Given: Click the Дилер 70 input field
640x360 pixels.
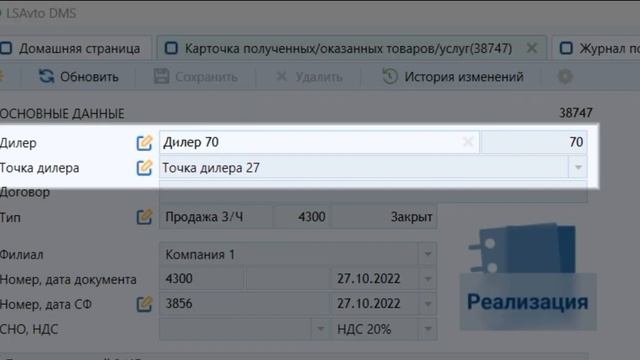Looking at the screenshot, I should 319,142.
